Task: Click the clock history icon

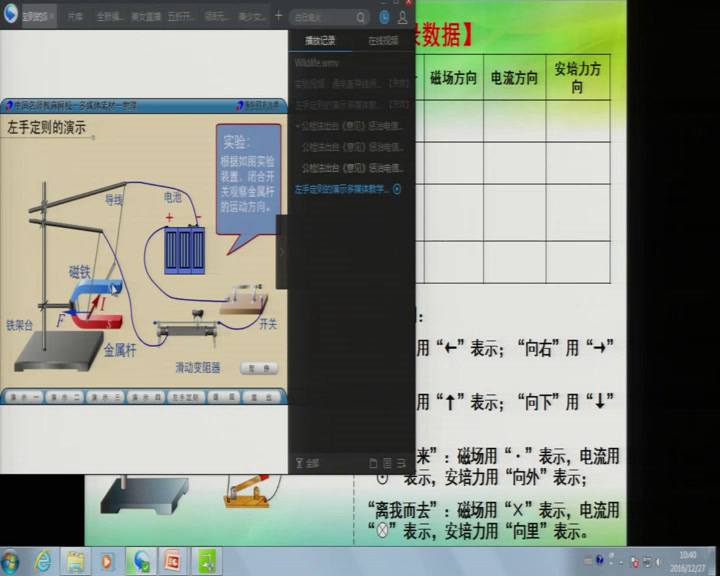Action: (384, 17)
